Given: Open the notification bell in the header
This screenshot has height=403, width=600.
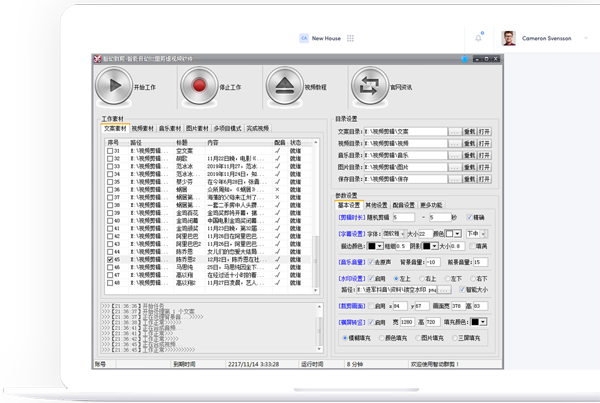Looking at the screenshot, I should coord(479,38).
